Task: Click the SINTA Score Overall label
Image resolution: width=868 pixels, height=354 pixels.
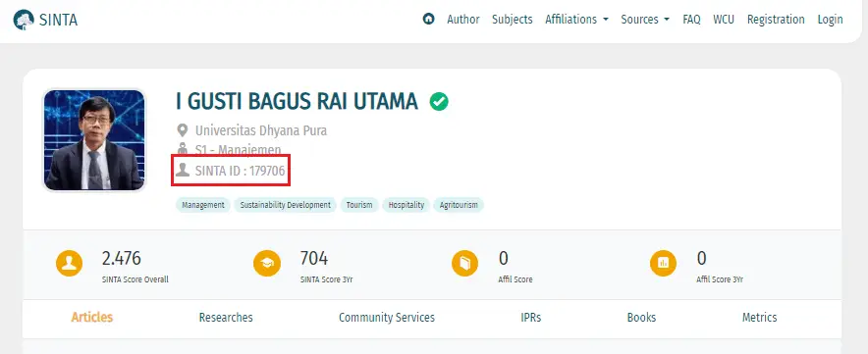Action: tap(136, 279)
